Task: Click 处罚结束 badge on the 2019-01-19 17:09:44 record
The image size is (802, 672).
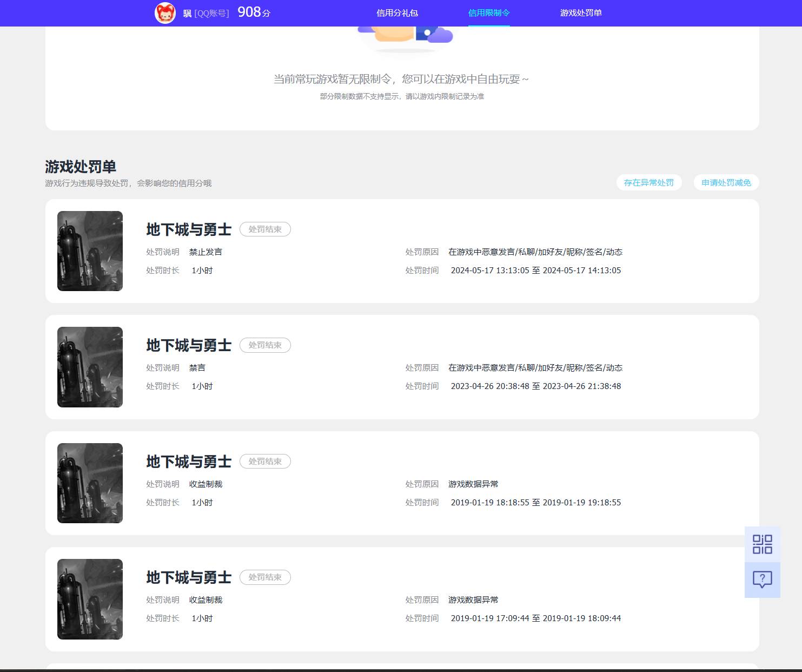Action: tap(265, 577)
